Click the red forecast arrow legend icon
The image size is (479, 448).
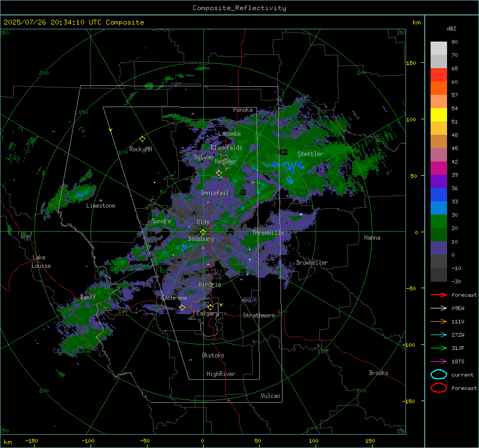pos(439,295)
